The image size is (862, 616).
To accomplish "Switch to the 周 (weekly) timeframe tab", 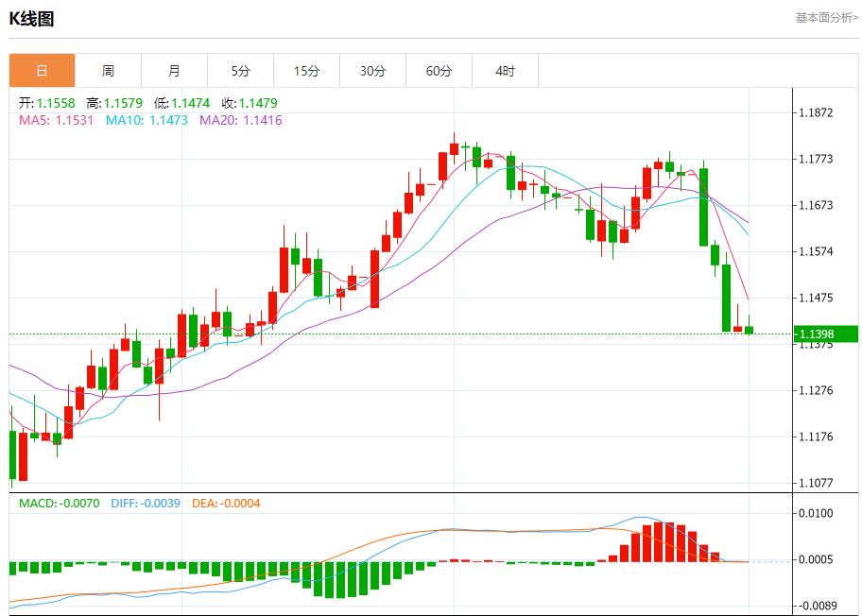I will [x=108, y=70].
